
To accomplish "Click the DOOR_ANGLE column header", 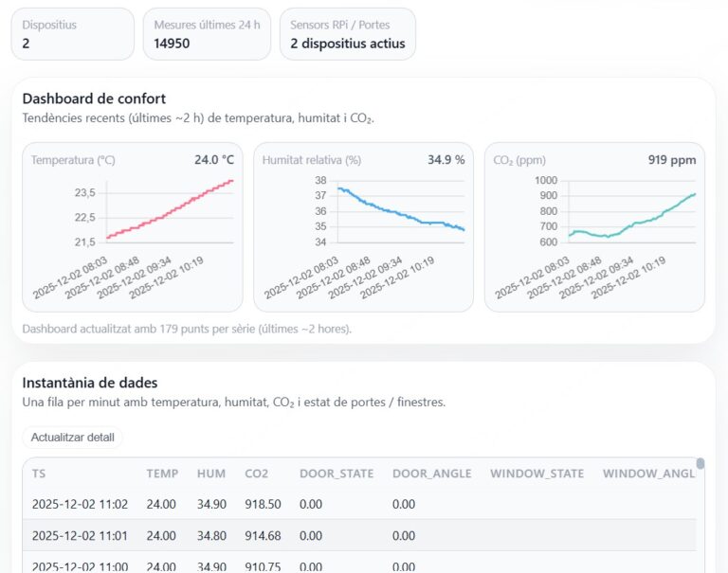I will [432, 474].
